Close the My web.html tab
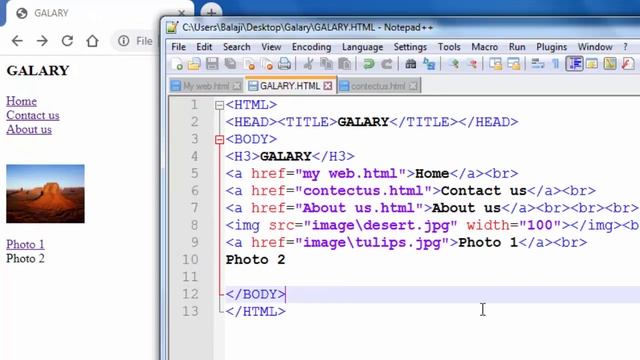 (x=237, y=86)
